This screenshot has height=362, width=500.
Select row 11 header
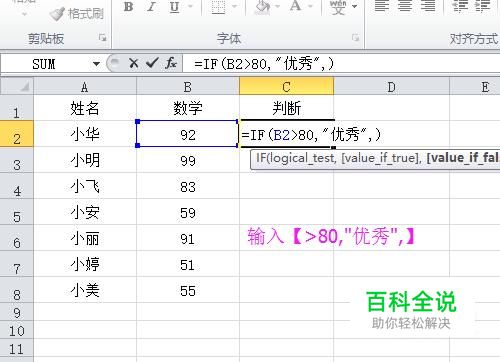click(17, 349)
